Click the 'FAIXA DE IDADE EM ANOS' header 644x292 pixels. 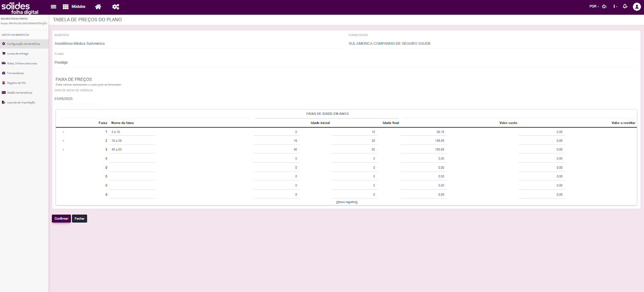pos(327,114)
